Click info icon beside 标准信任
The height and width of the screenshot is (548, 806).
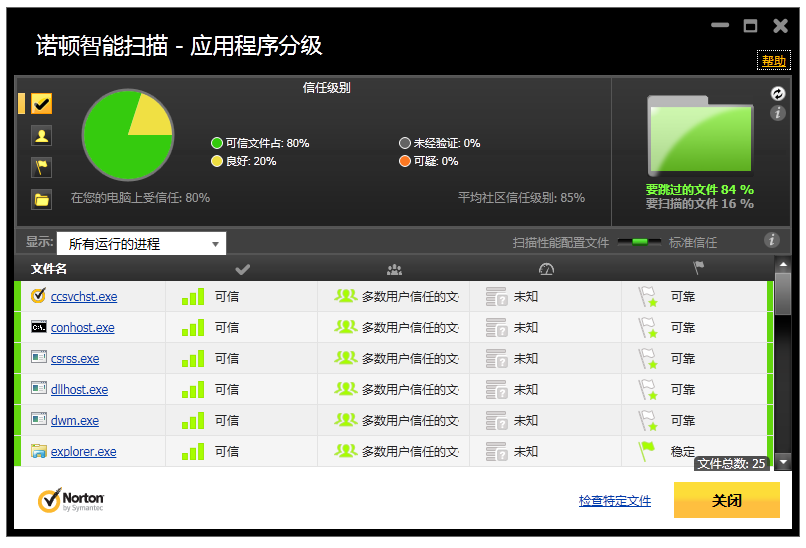point(772,240)
